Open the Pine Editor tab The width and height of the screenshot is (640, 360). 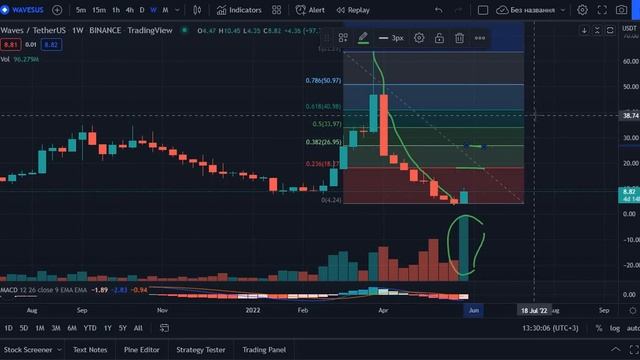point(142,350)
